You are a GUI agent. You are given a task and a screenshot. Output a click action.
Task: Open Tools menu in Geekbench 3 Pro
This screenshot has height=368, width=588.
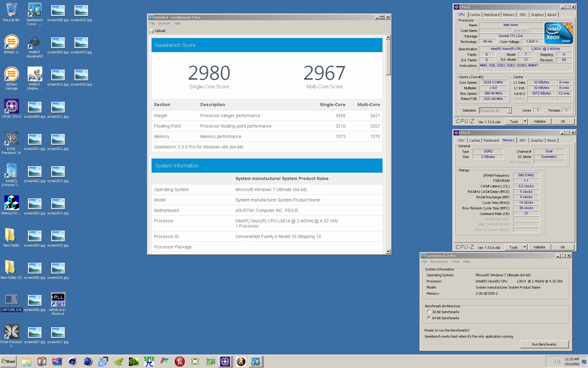pyautogui.click(x=456, y=262)
